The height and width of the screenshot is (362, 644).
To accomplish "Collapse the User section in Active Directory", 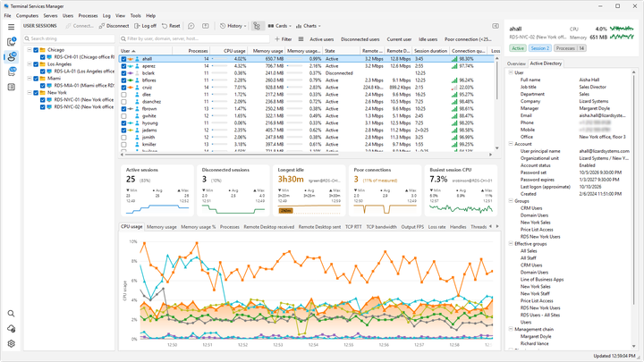I will tap(511, 72).
